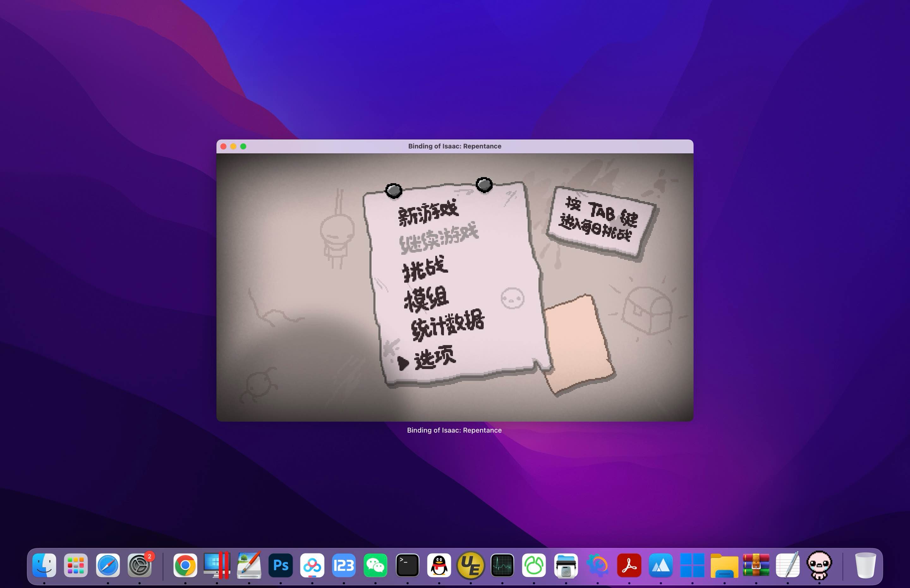The image size is (910, 588).
Task: Open the 模组 (Mods) menu entry
Action: [x=426, y=299]
